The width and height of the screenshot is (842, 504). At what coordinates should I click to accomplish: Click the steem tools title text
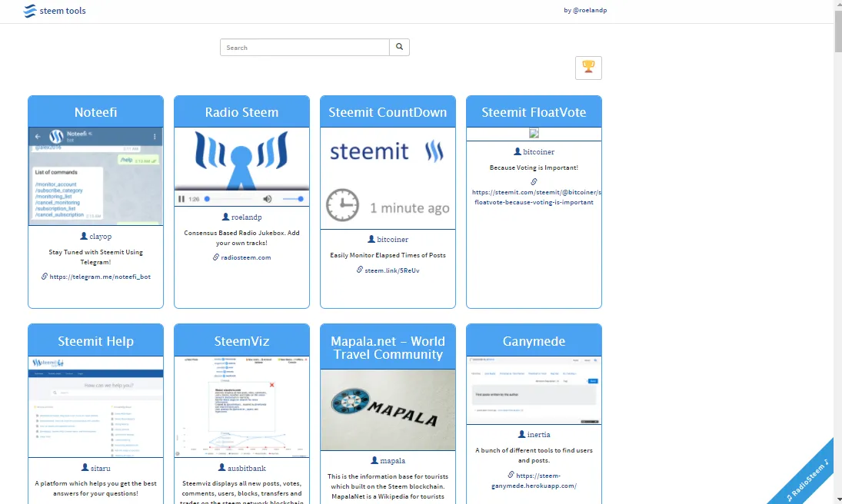pos(62,11)
